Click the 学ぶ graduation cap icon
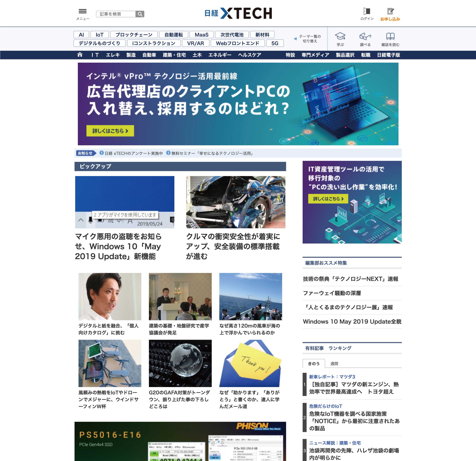 tap(340, 36)
